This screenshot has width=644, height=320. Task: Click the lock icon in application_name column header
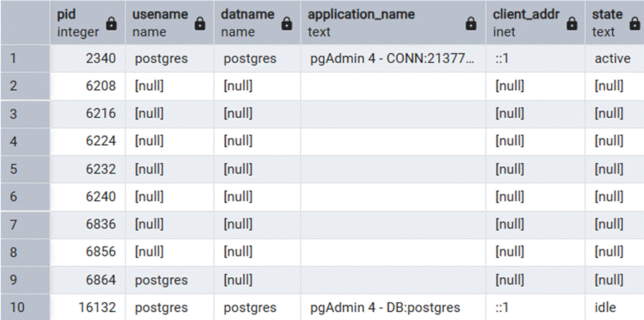coord(471,24)
